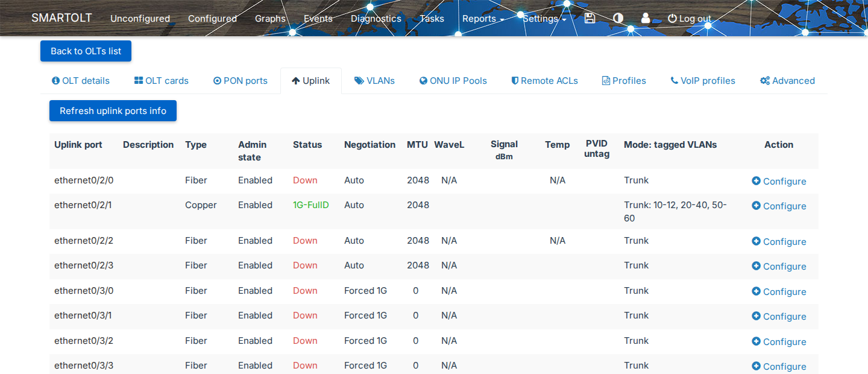Open the user profile icon

646,18
